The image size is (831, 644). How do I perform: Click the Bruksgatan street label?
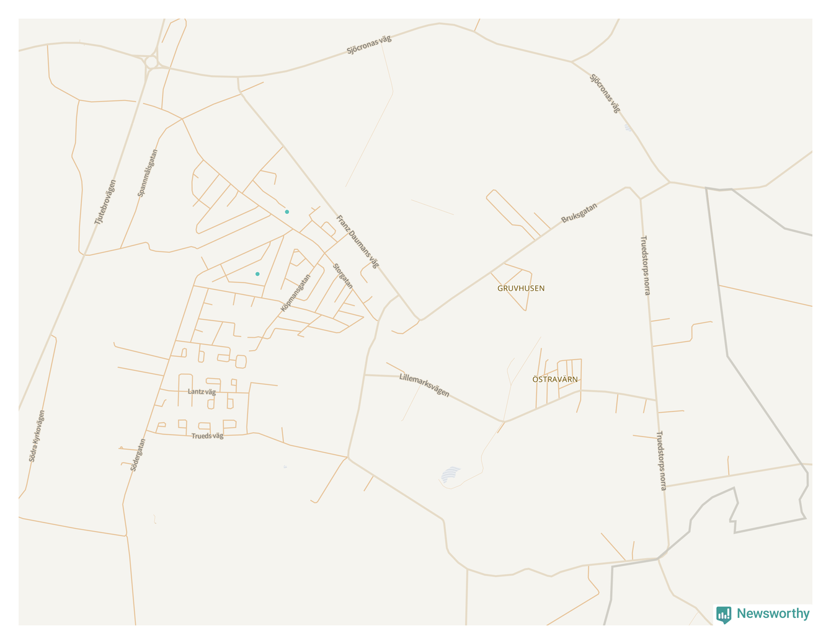coord(579,213)
